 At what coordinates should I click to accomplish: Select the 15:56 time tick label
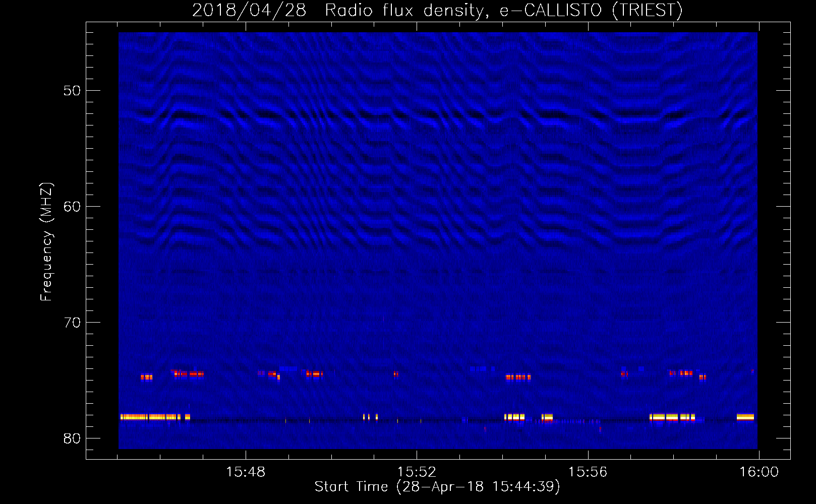pyautogui.click(x=588, y=472)
